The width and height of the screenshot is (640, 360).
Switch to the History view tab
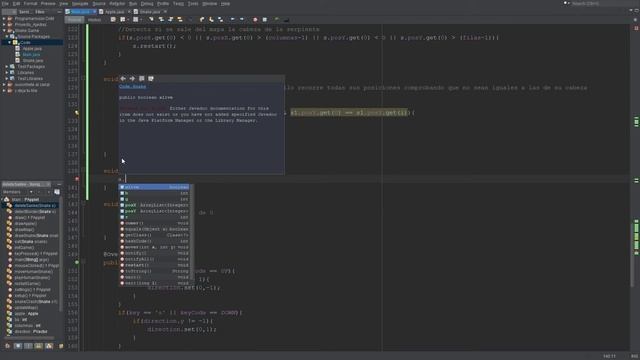click(x=94, y=20)
